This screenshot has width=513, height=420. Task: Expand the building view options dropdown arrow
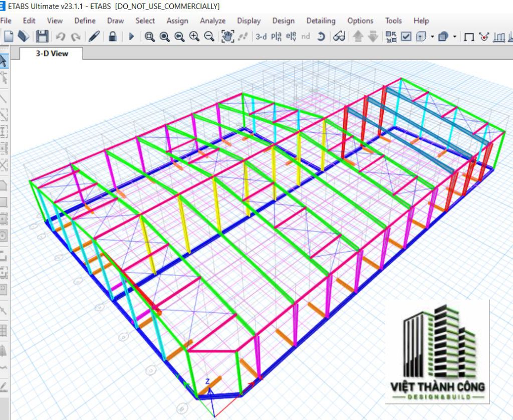[x=432, y=37]
